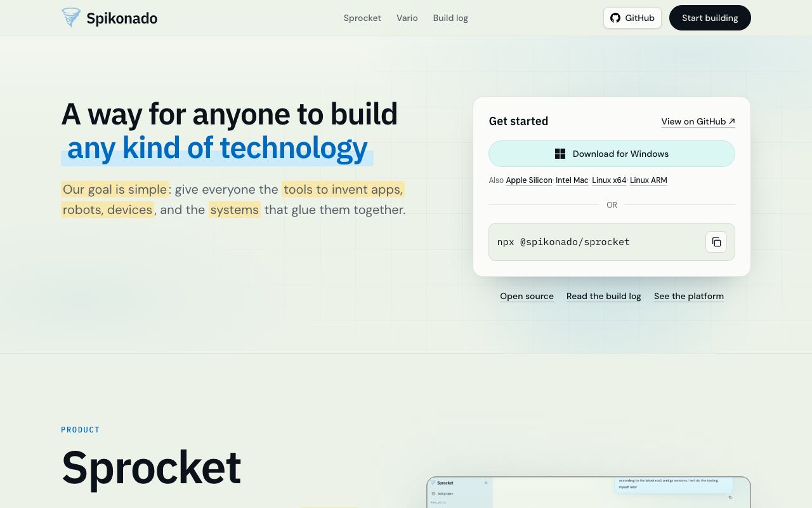Image resolution: width=812 pixels, height=508 pixels.
Task: Click Add project in the Sprocket preview
Action: [442, 493]
